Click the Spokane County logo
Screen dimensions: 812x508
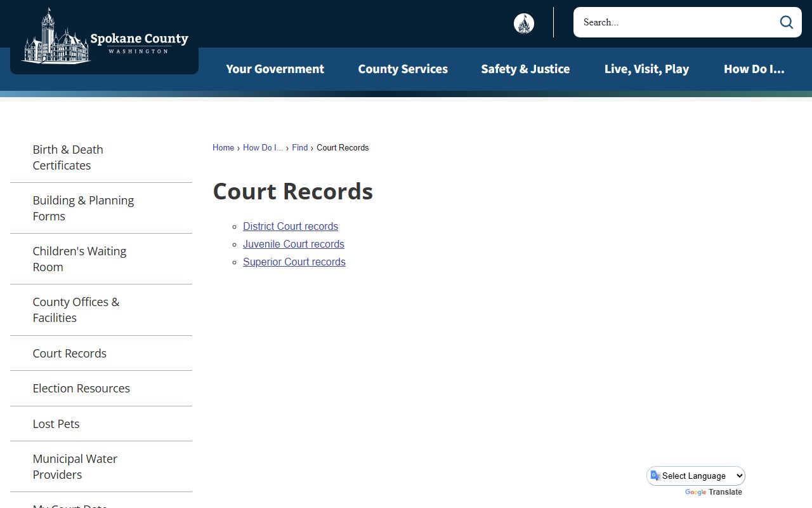[x=105, y=36]
